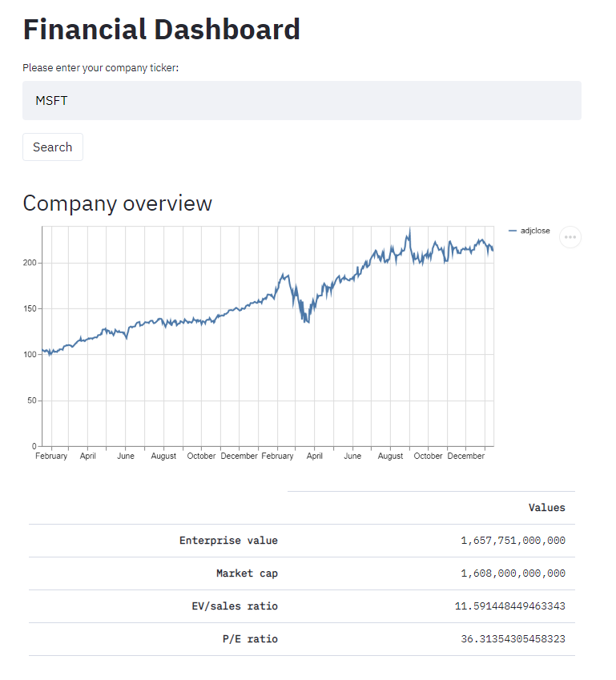
Task: Open the chart options ellipsis menu
Action: [570, 237]
